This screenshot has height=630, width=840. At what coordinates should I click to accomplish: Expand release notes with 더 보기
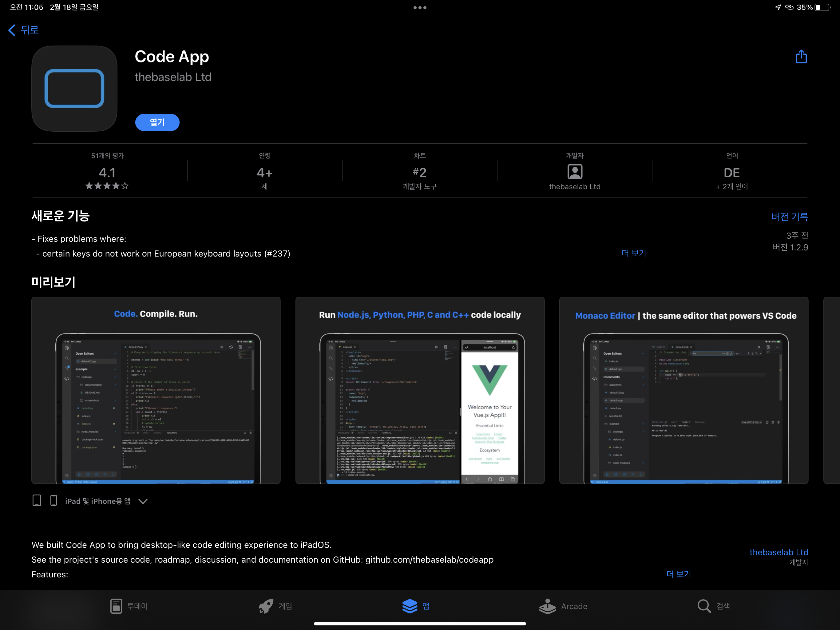coord(634,253)
